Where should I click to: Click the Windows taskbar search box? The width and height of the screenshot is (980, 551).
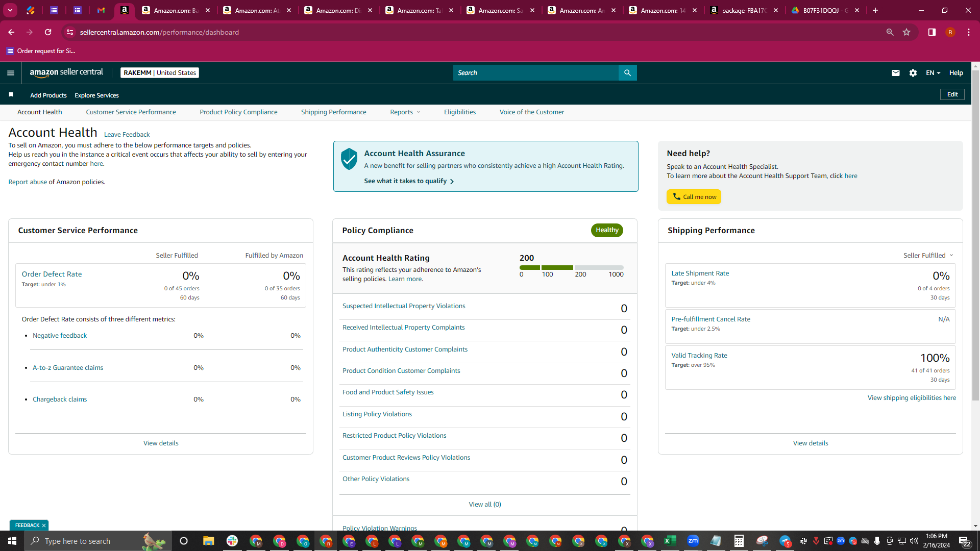97,541
